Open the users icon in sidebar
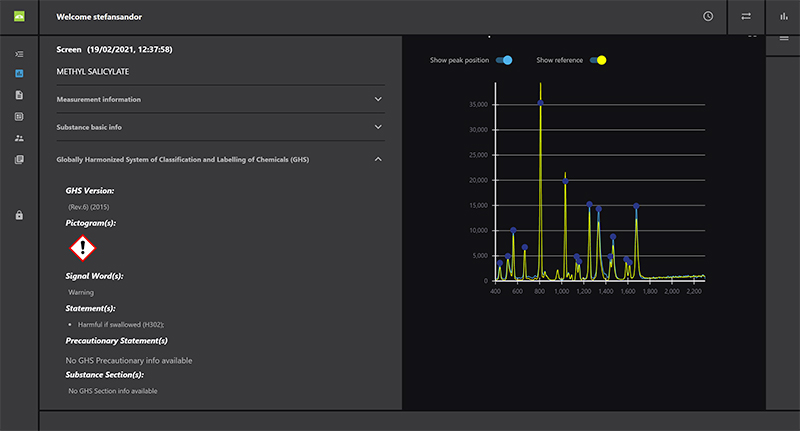This screenshot has height=431, width=800. pos(20,138)
